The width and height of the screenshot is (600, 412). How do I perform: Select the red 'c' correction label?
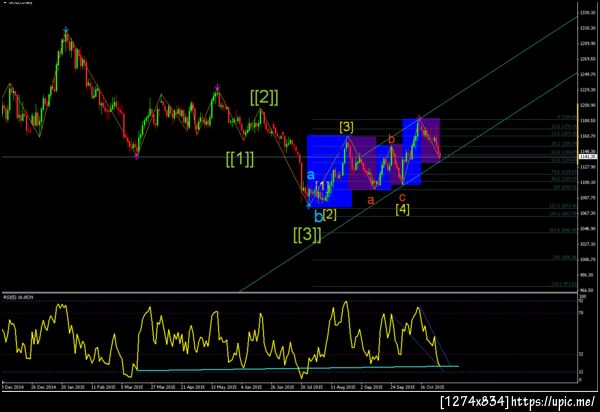pos(402,197)
